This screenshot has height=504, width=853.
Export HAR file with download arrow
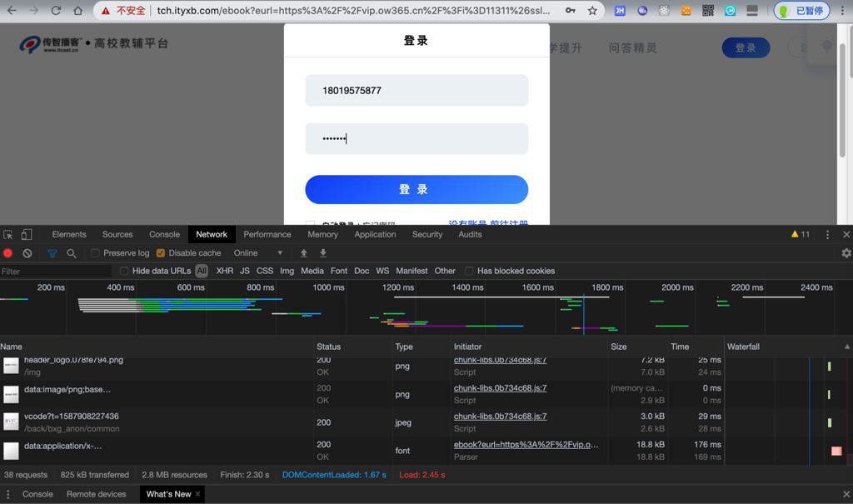click(322, 253)
